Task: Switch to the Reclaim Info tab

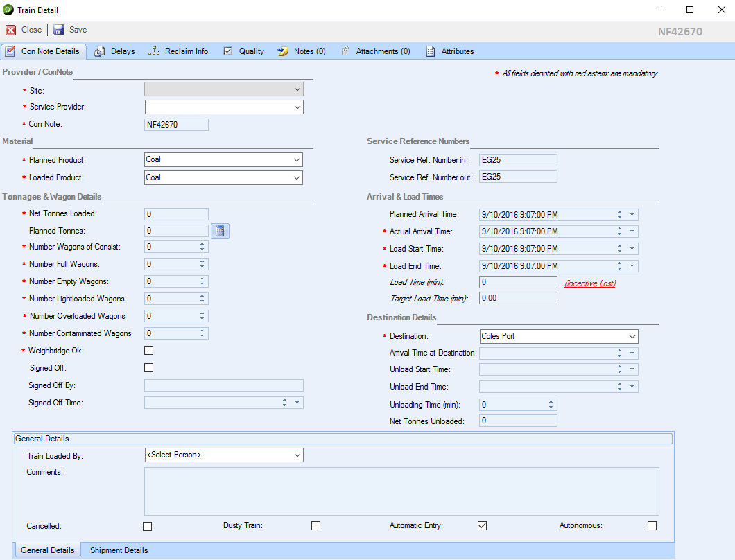Action: coord(179,51)
